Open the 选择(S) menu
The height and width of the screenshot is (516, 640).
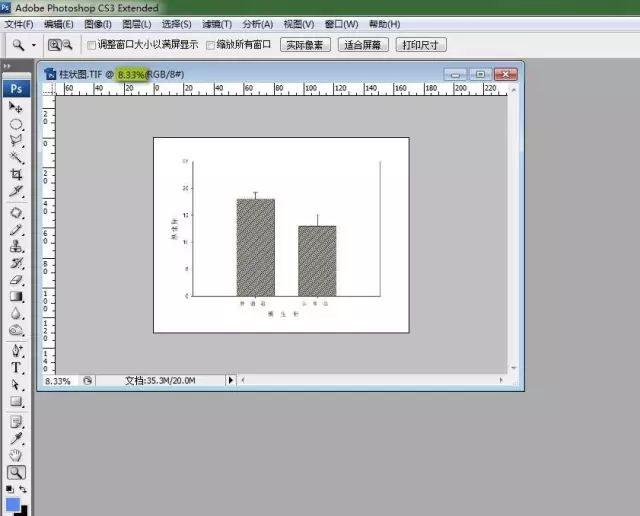click(177, 24)
